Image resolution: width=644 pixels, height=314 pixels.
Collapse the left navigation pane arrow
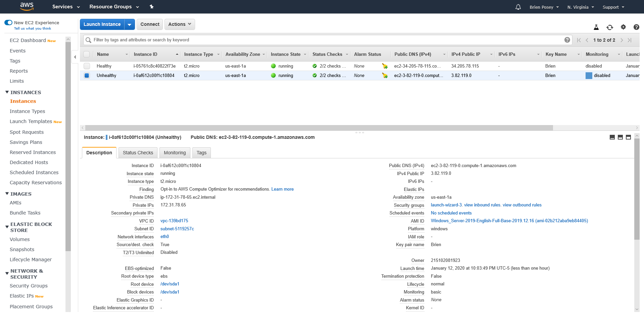click(x=75, y=57)
